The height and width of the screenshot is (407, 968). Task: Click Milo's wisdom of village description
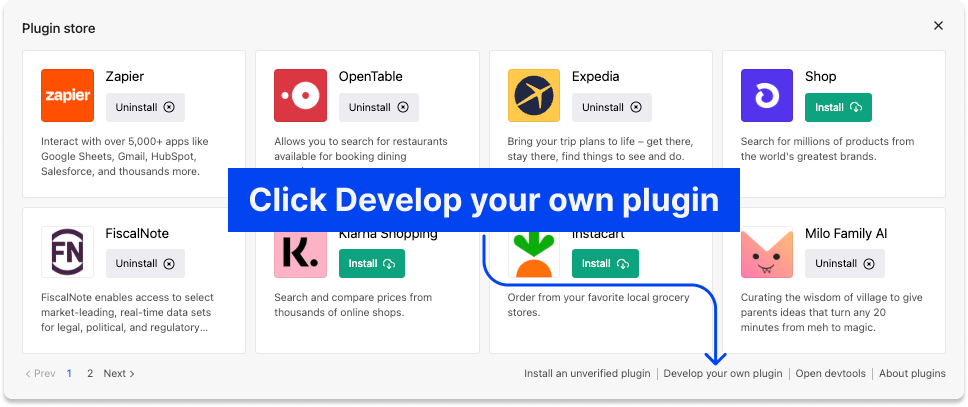point(832,313)
